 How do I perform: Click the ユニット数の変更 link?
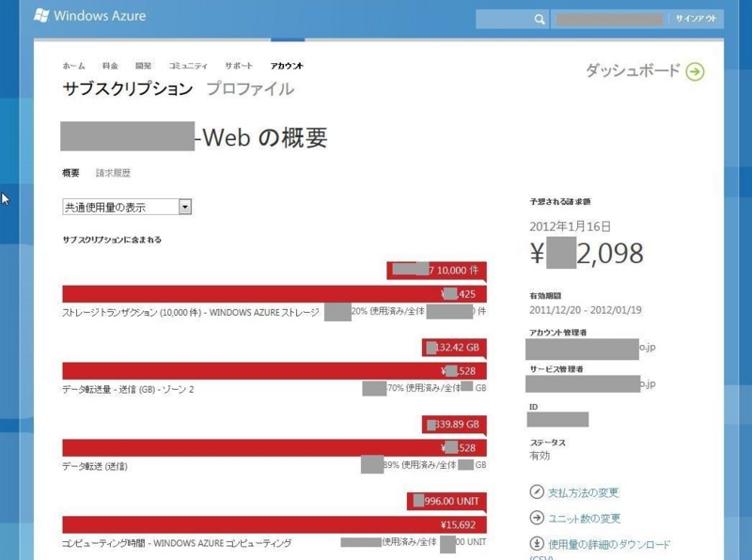click(584, 519)
